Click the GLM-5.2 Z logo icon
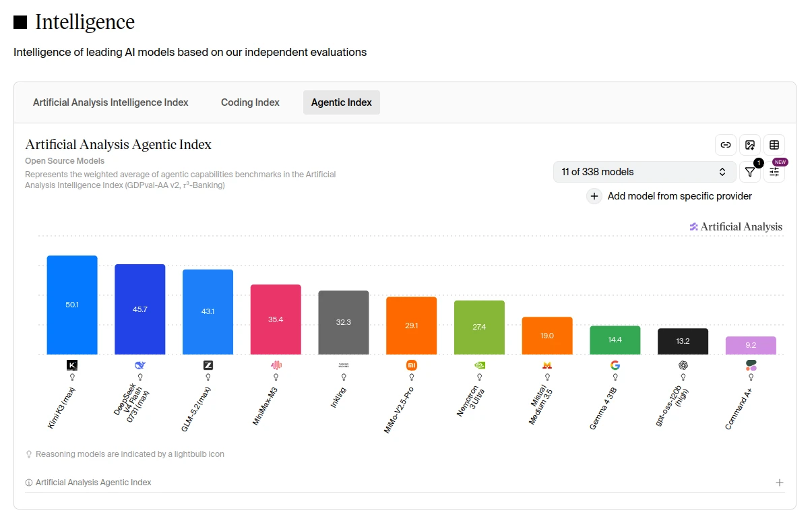 pos(208,365)
